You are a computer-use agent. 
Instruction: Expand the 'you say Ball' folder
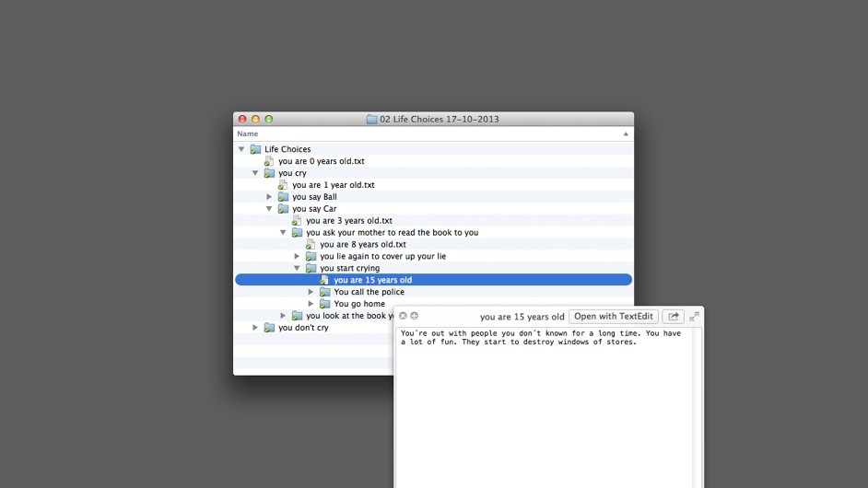269,197
